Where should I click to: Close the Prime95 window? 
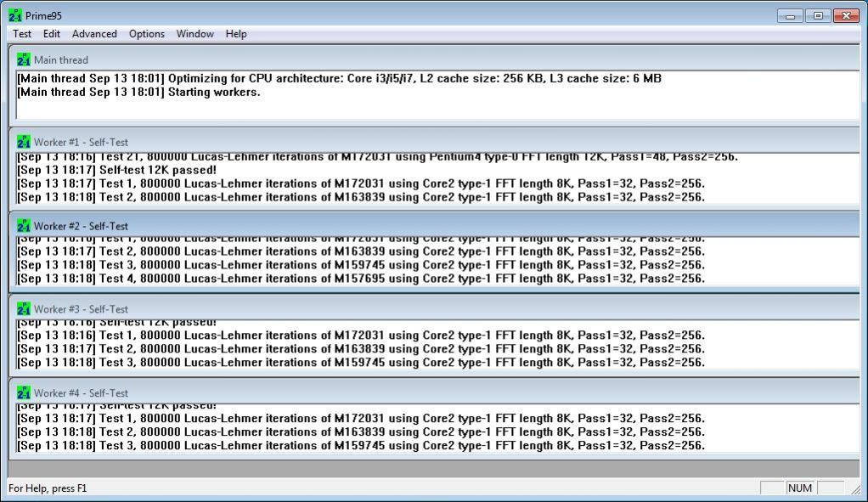point(846,16)
